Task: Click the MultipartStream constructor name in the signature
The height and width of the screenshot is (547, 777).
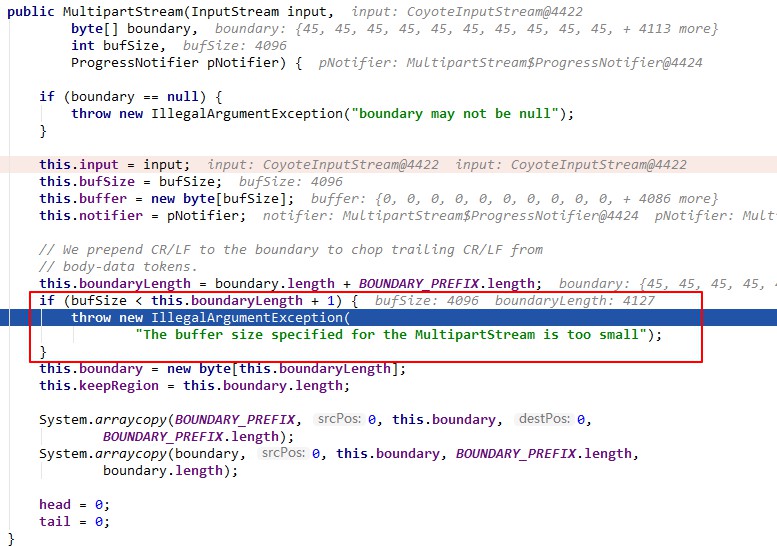Action: (123, 11)
